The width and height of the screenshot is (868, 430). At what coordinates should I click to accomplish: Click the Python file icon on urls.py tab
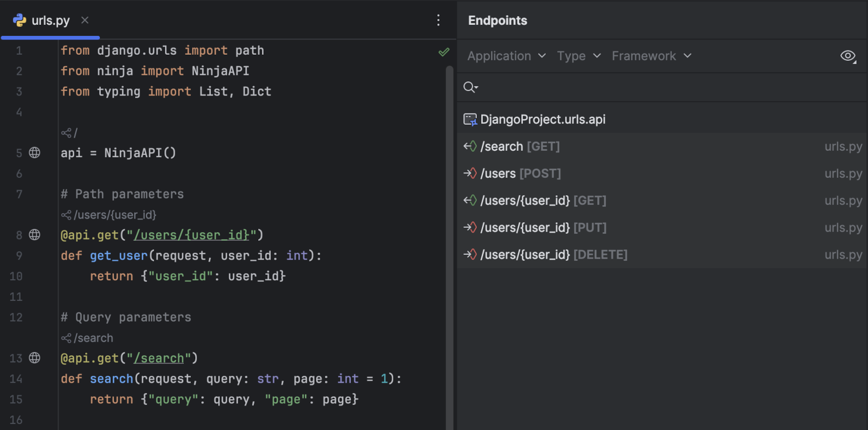coord(20,21)
